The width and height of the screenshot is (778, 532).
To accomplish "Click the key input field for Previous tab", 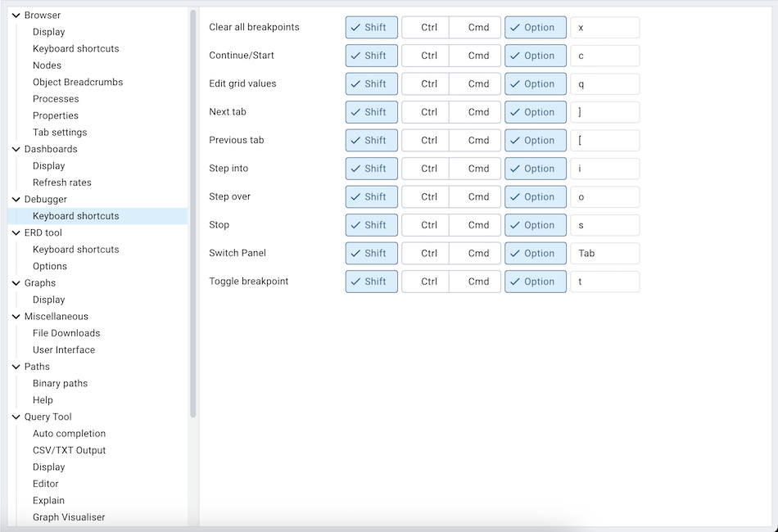I will 604,140.
